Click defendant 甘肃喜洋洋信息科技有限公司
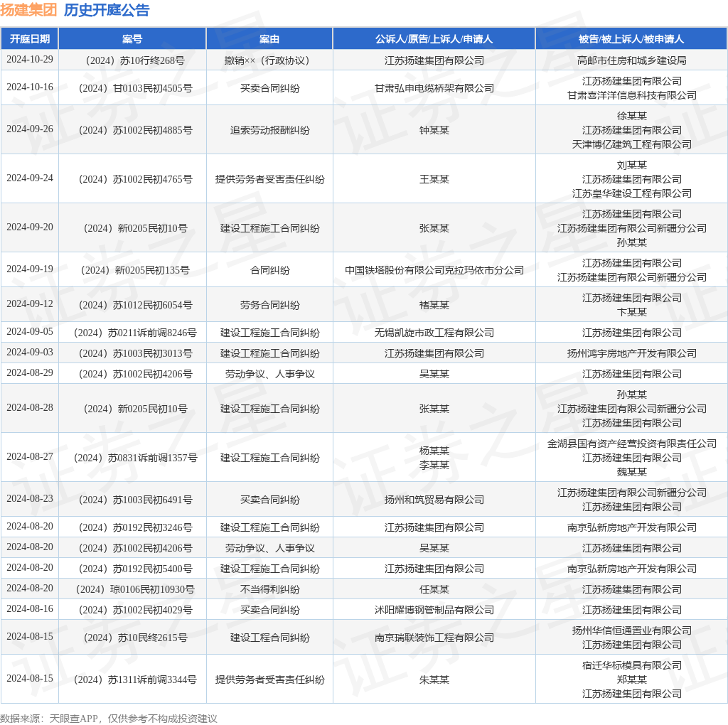The image size is (728, 725). click(x=631, y=95)
